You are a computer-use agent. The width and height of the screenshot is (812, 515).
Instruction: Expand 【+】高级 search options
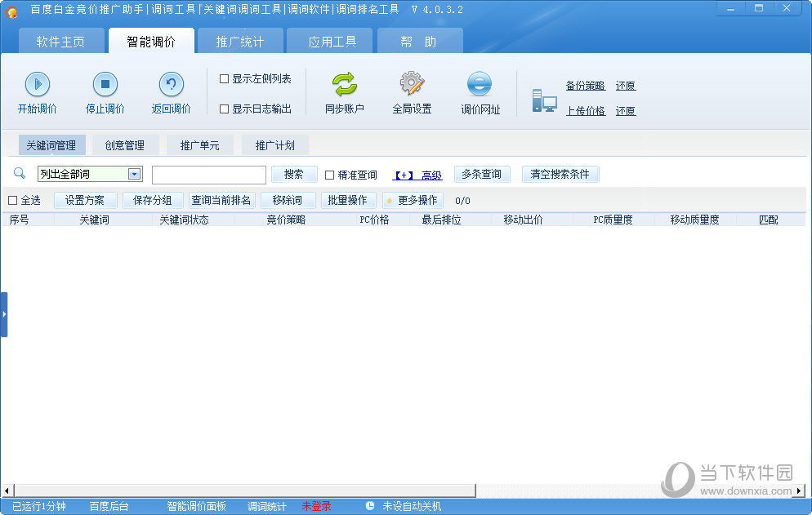(x=417, y=175)
